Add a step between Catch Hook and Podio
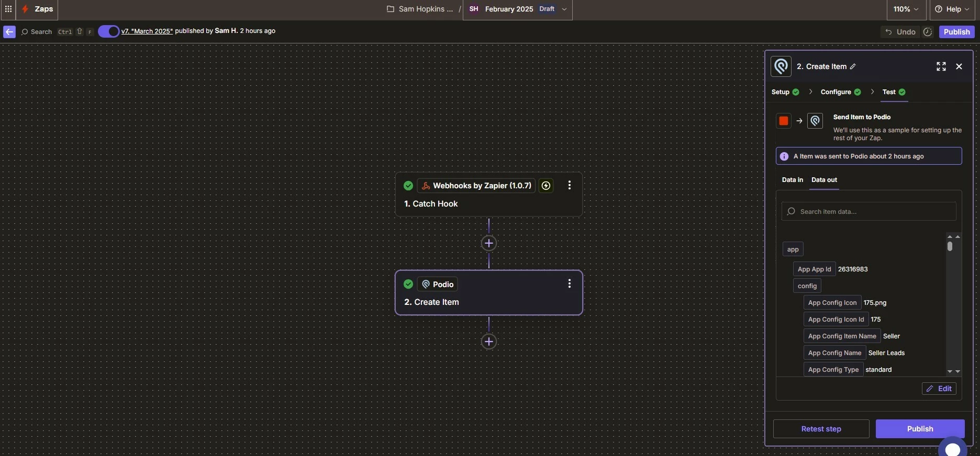Screen dimensions: 980x456 [489, 243]
